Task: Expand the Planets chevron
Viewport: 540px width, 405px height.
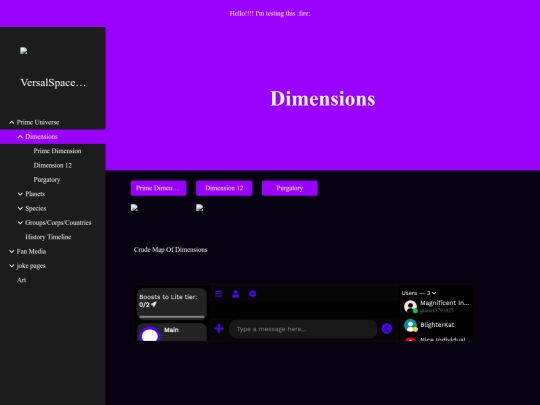Action: coord(20,194)
